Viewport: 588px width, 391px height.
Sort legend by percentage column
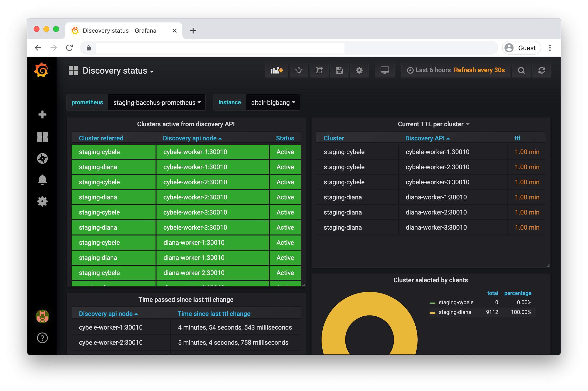[x=518, y=293]
